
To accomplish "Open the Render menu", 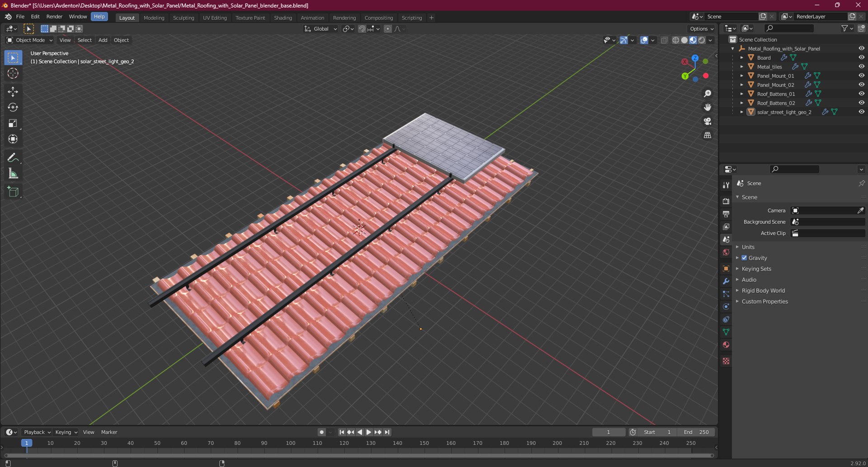I will tap(54, 17).
